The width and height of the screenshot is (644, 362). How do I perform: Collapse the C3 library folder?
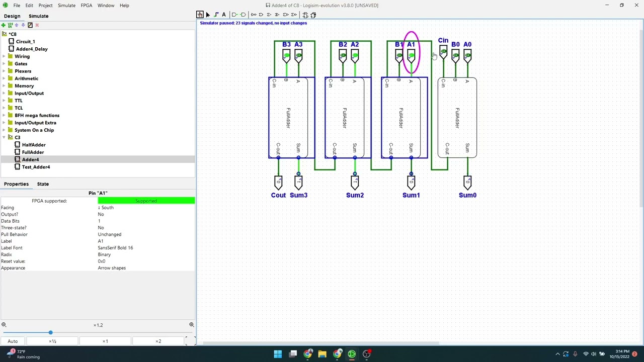coord(4,137)
